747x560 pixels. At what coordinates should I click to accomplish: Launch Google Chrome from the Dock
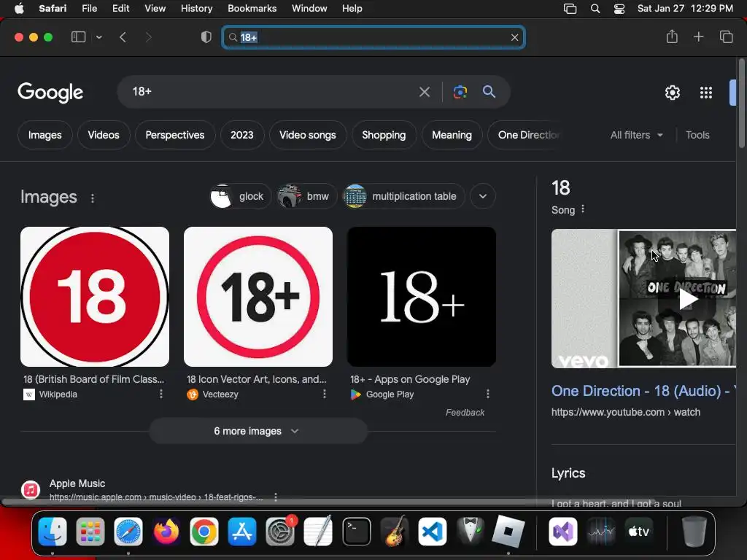(x=204, y=532)
